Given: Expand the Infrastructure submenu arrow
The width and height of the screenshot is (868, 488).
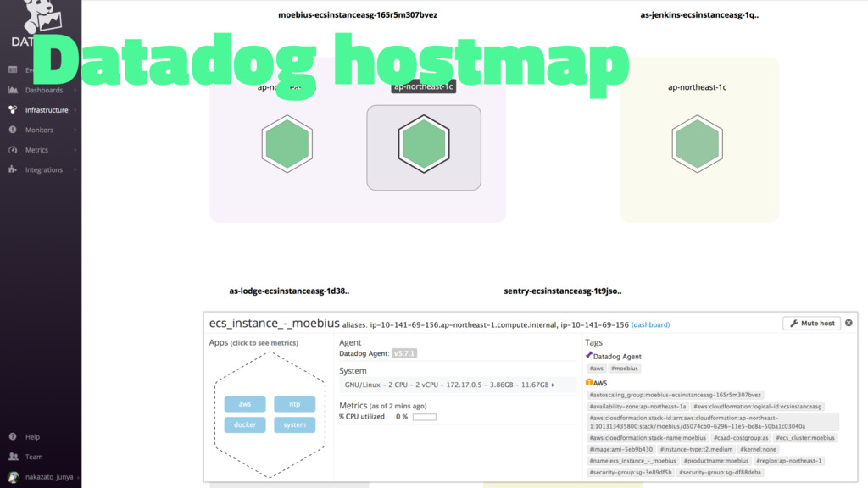Looking at the screenshot, I should [x=75, y=109].
